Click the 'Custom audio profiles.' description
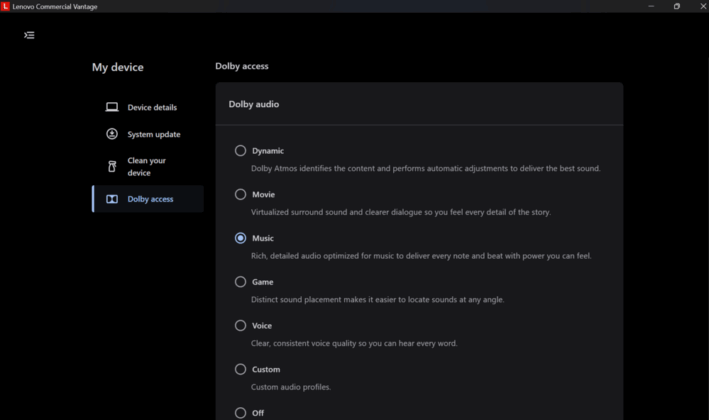The height and width of the screenshot is (420, 709). 291,387
